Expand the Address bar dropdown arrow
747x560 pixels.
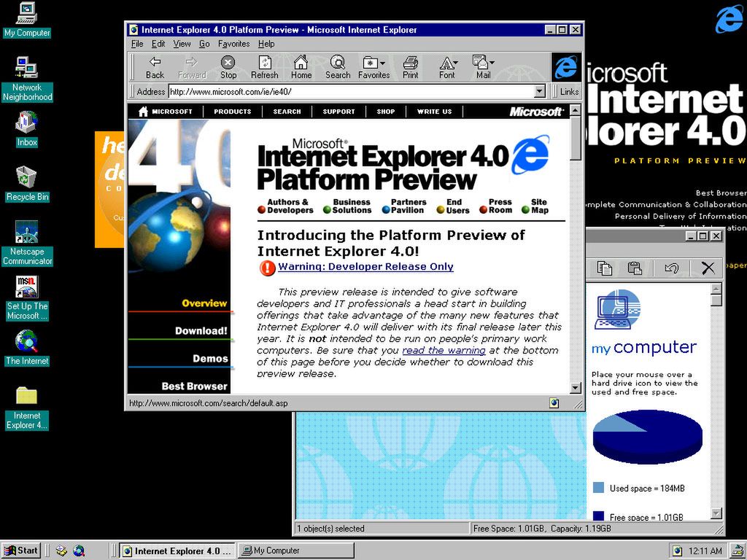539,91
